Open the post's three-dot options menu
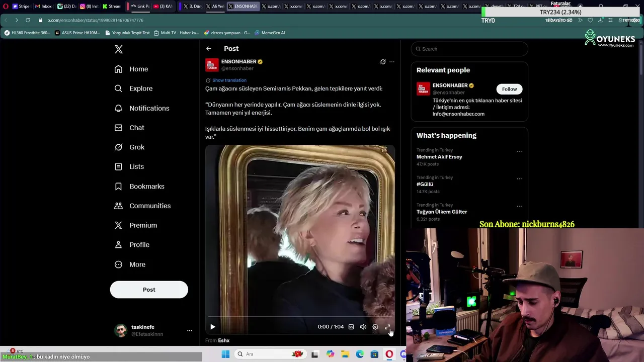 coord(392,62)
